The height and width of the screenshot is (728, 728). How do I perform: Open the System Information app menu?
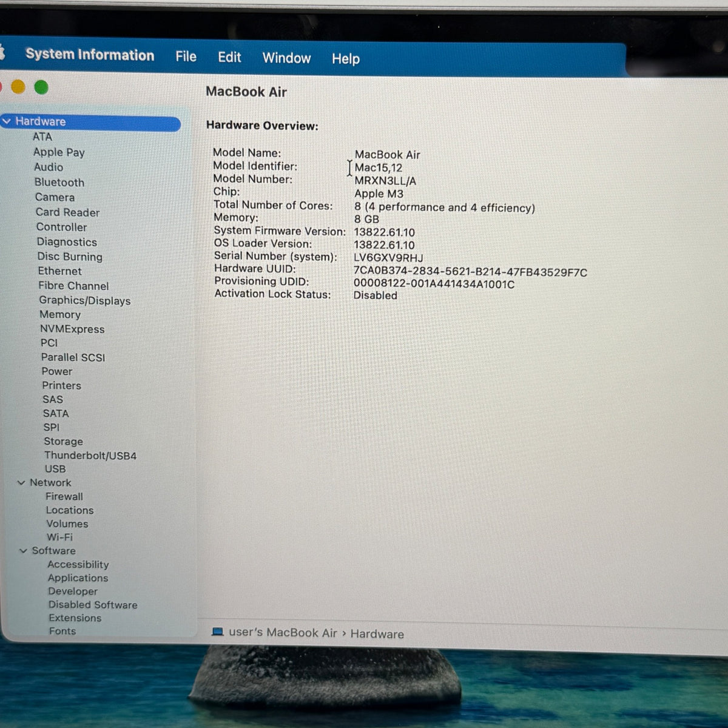click(x=90, y=55)
